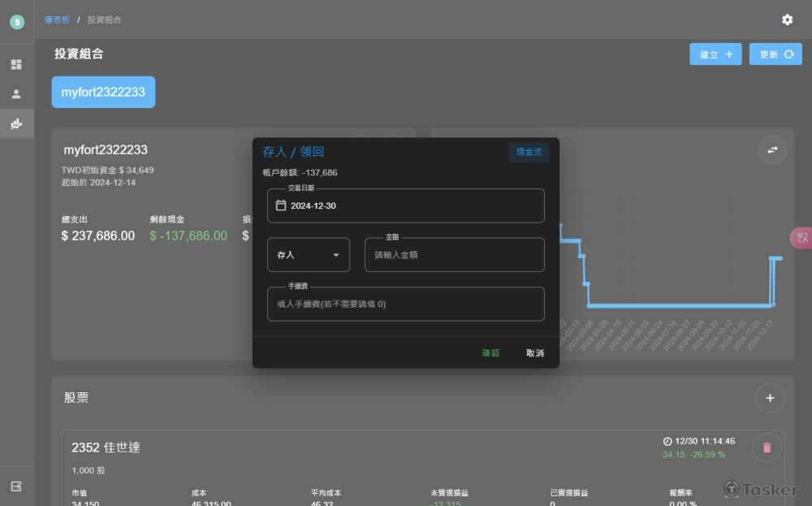This screenshot has height=506, width=812.
Task: Select the portfolio chart sidebar icon
Action: click(16, 124)
